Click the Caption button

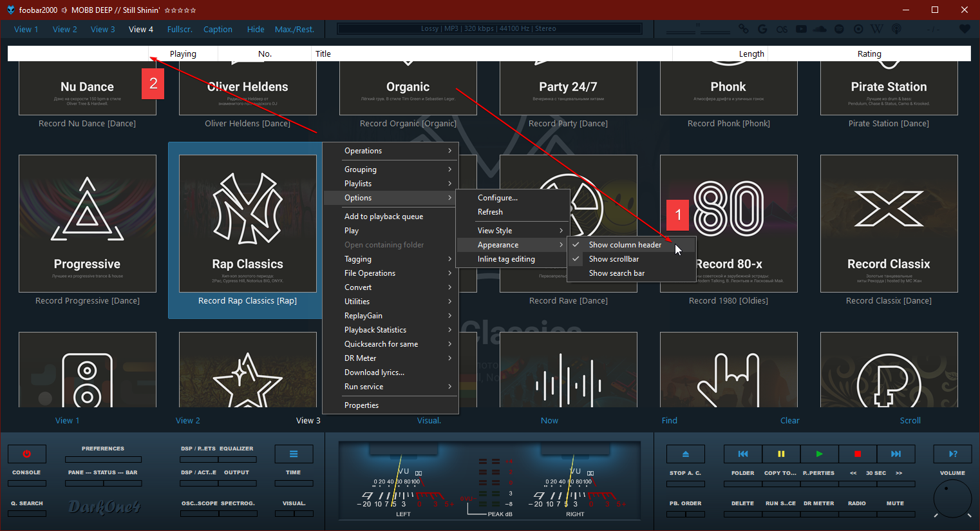click(x=218, y=29)
